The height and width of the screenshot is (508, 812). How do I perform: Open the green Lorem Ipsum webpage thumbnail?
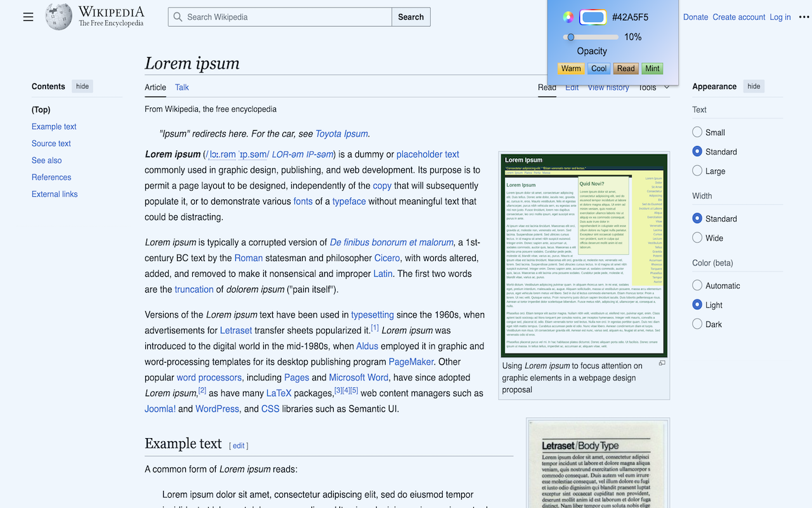tap(584, 256)
